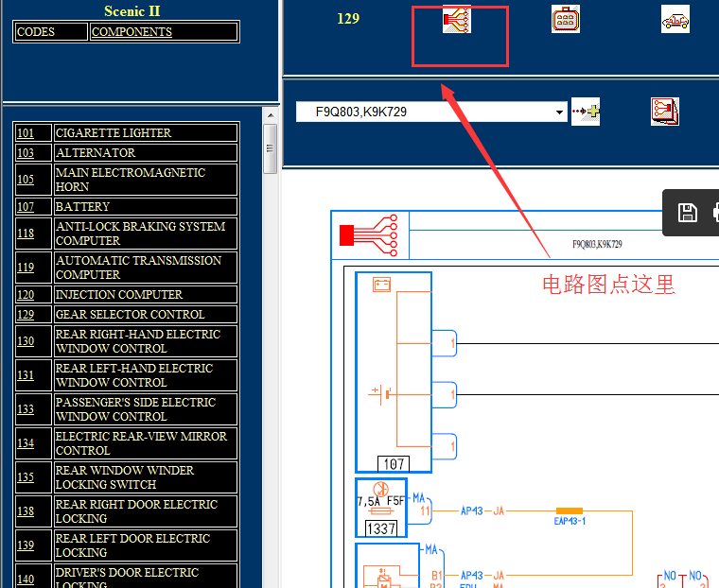
Task: Expand the F9Q803,K9K729 engine dropdown
Action: [x=559, y=112]
